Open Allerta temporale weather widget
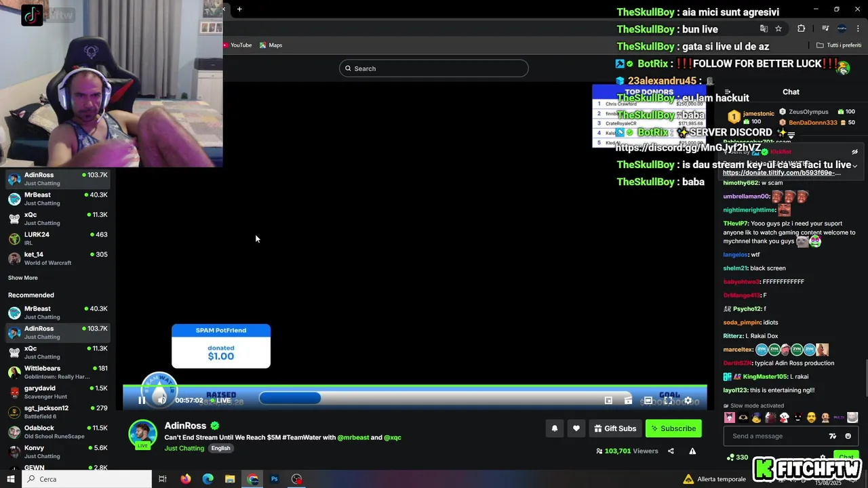The image size is (868, 488). [715, 479]
